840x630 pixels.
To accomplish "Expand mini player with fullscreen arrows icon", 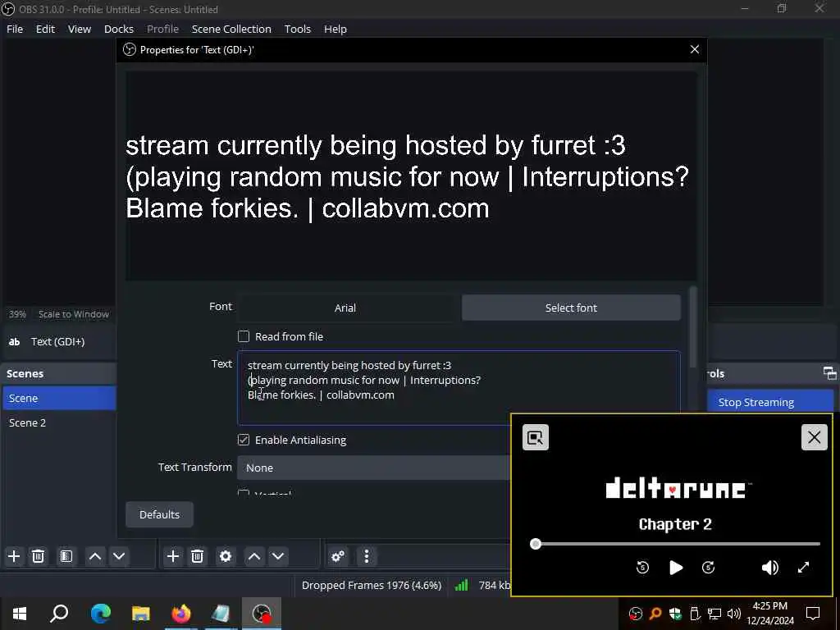I will (x=803, y=568).
